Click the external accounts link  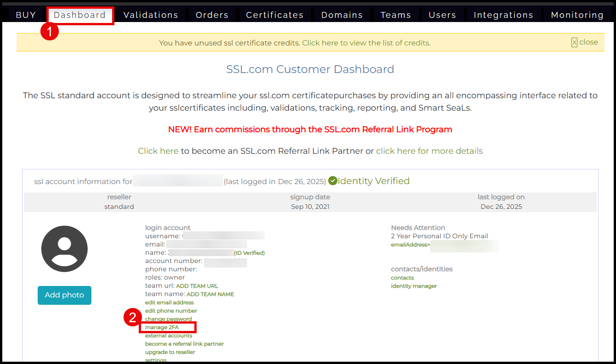point(169,336)
